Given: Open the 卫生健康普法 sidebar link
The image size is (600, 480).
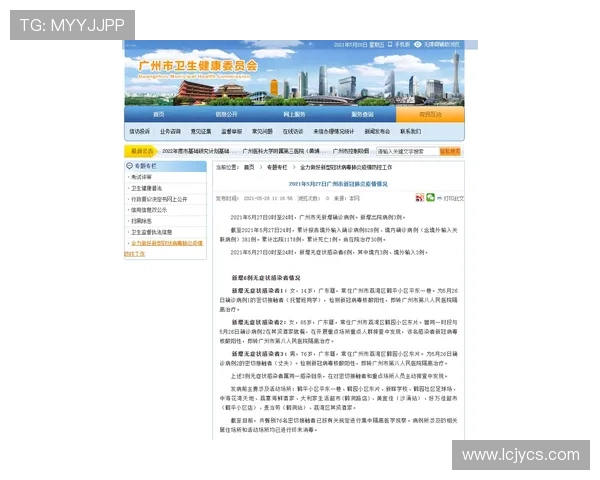Looking at the screenshot, I should [x=146, y=188].
